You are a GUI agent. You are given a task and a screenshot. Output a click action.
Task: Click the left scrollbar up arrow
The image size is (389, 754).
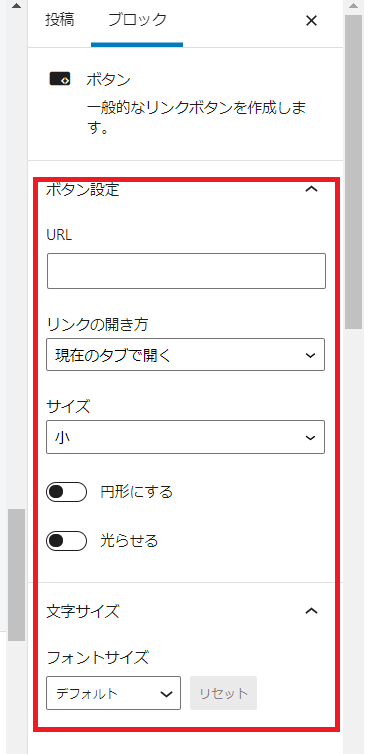(16, 6)
